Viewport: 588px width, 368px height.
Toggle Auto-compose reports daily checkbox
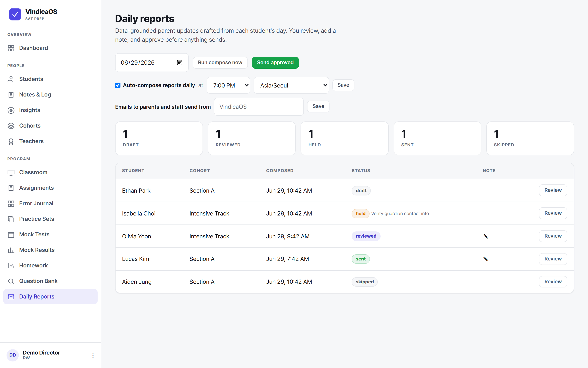click(118, 85)
